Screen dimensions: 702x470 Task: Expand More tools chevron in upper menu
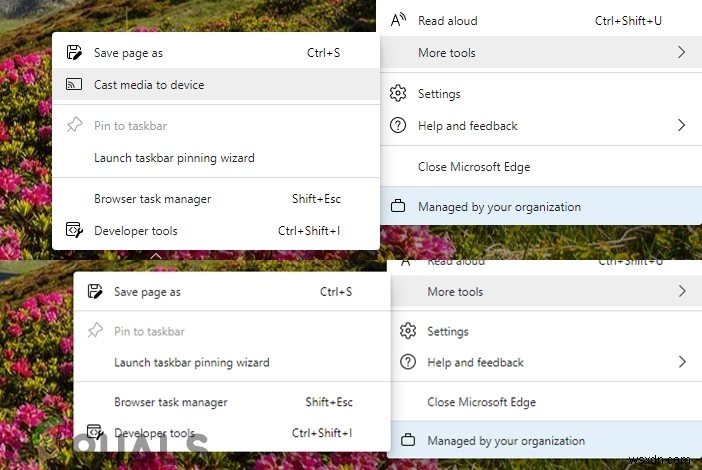(x=681, y=52)
